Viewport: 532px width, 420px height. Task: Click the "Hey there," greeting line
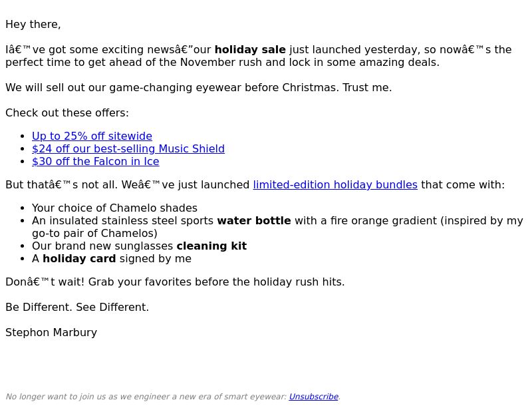33,25
